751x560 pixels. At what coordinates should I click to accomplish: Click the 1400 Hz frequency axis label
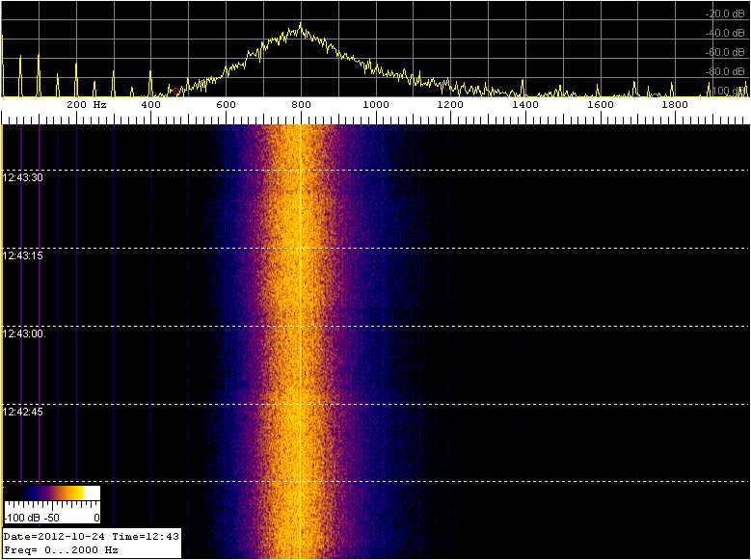click(x=525, y=104)
